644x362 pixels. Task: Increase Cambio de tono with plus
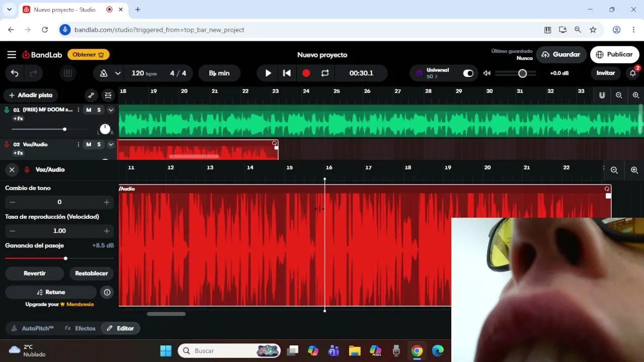pos(107,202)
